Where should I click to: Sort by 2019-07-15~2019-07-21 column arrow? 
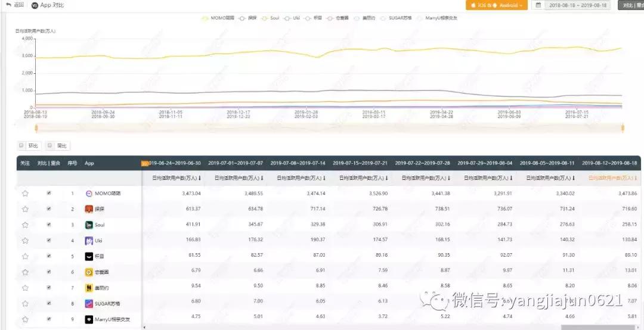(387, 178)
